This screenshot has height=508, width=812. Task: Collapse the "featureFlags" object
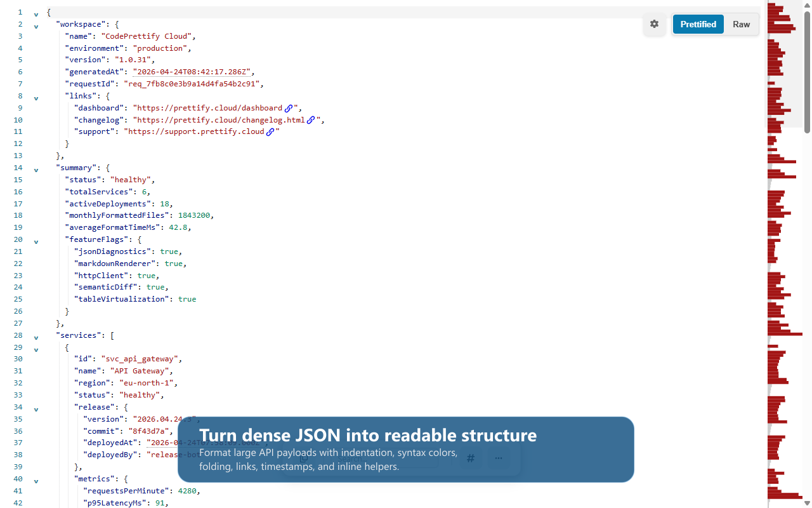(x=36, y=241)
